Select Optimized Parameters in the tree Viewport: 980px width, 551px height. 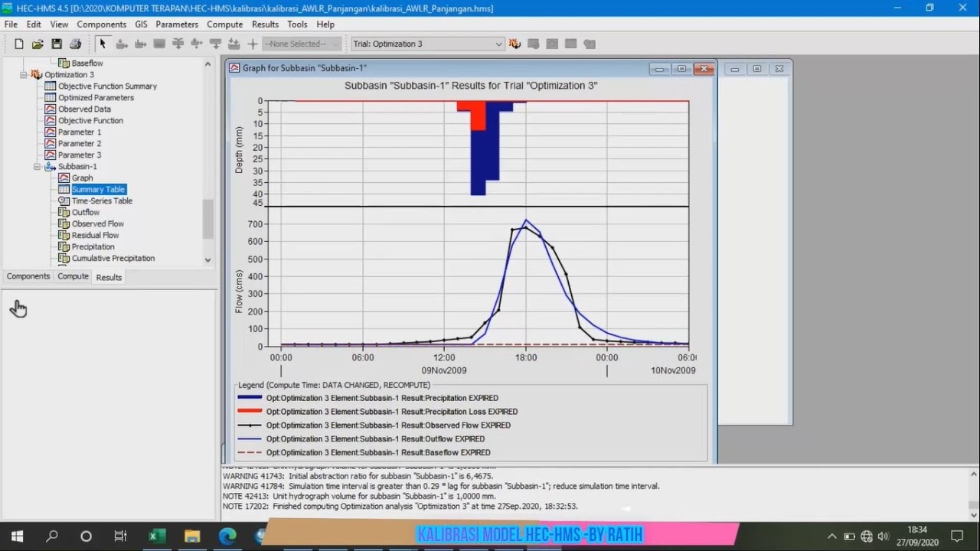pos(96,98)
